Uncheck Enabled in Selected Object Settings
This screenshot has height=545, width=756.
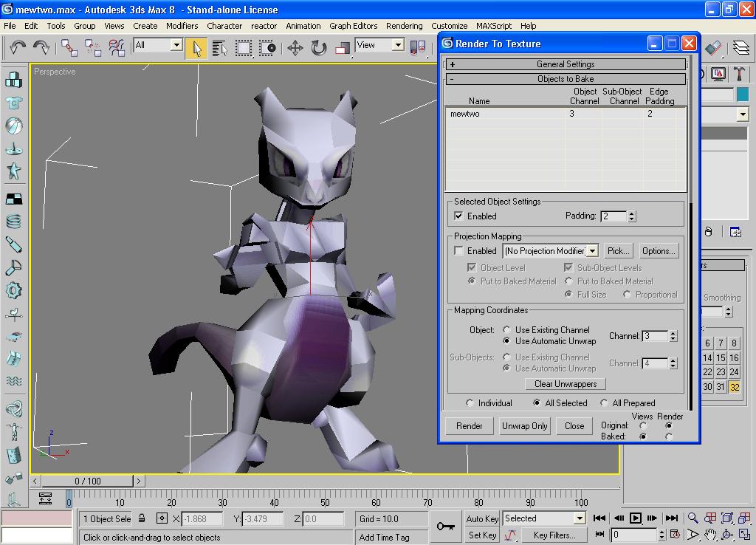[459, 216]
